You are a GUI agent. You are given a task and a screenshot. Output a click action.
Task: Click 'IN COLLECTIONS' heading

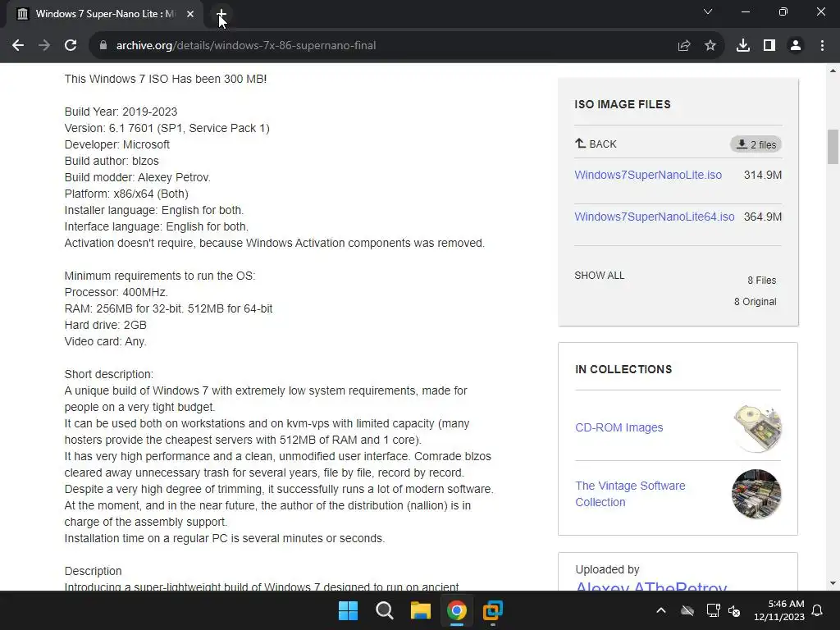tap(623, 369)
